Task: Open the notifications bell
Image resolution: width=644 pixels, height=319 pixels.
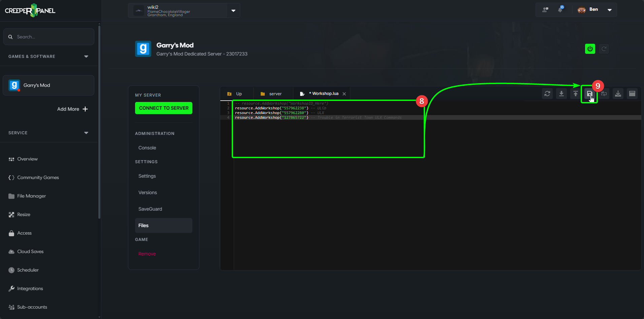Action: click(560, 9)
